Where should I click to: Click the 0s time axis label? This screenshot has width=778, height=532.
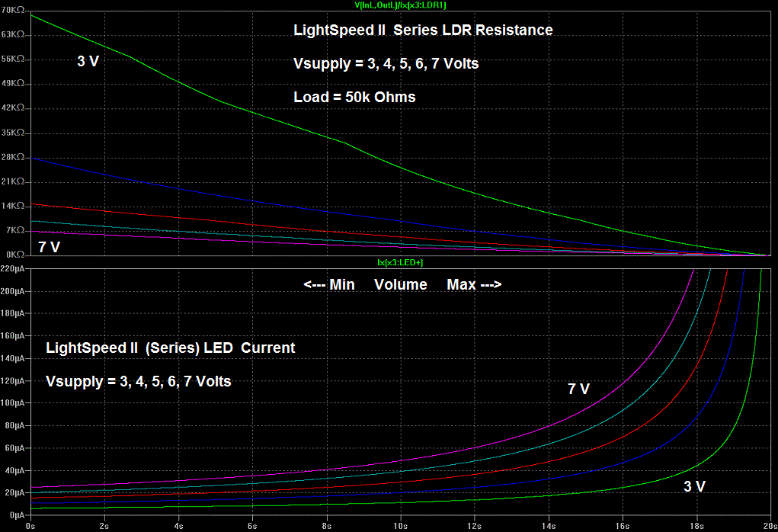coord(30,526)
